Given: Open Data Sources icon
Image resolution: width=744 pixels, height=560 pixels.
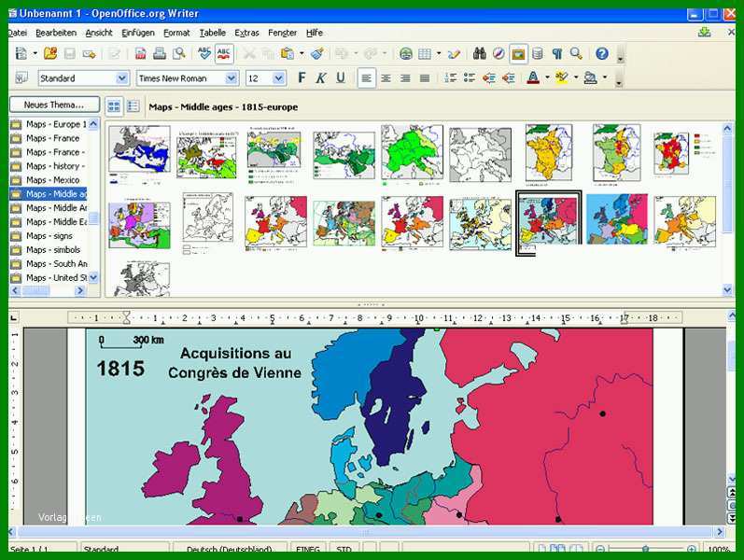Looking at the screenshot, I should coord(538,53).
